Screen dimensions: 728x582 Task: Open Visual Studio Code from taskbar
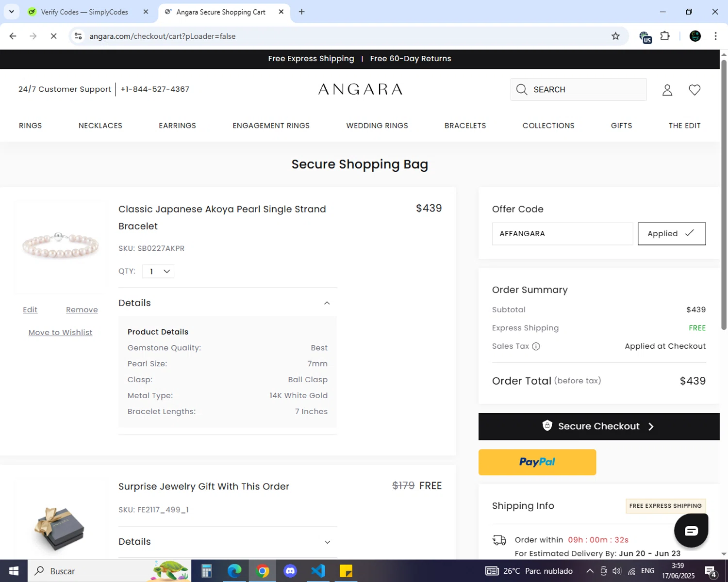pos(318,571)
